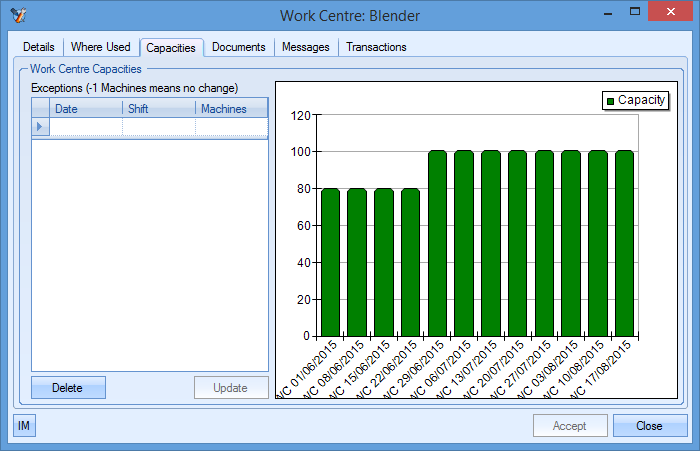Click the green Capacity legend swatch
This screenshot has height=451, width=700.
tap(609, 100)
